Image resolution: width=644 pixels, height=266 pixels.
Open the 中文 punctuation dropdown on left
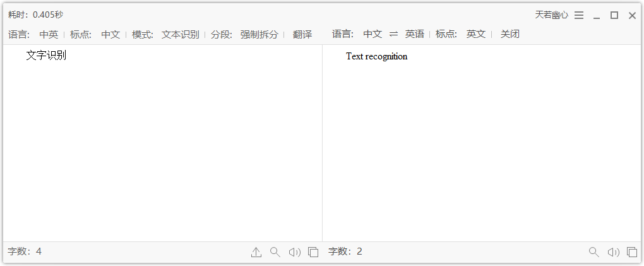[110, 34]
